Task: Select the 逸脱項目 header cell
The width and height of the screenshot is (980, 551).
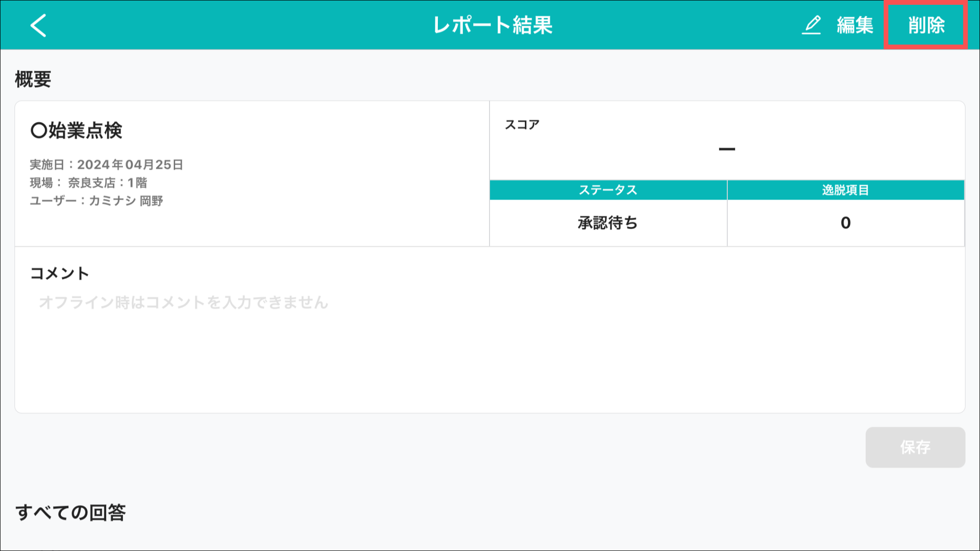Action: [x=846, y=190]
